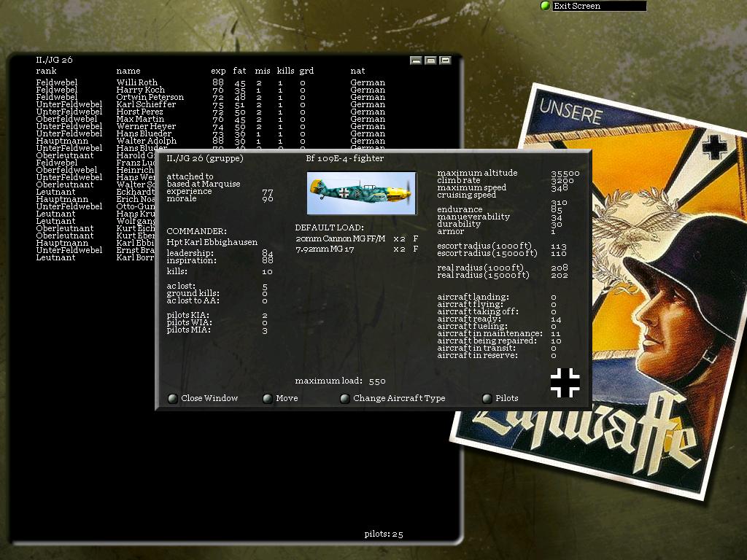
Task: Click the Close Window label
Action: pyautogui.click(x=209, y=398)
